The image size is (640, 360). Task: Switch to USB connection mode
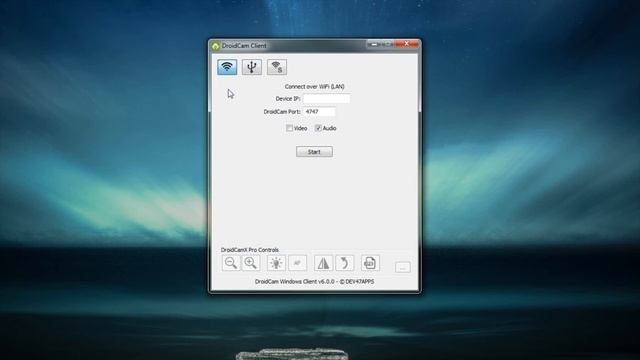pos(252,67)
